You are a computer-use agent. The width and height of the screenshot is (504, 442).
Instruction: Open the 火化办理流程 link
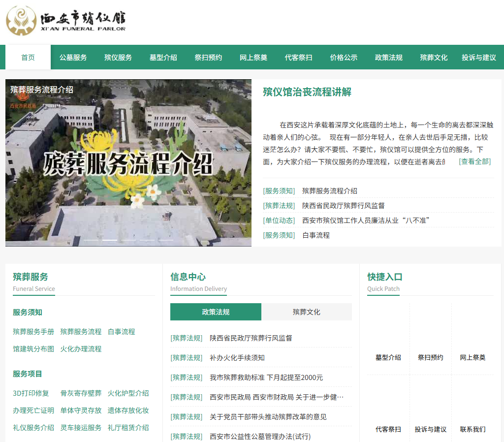pos(81,349)
